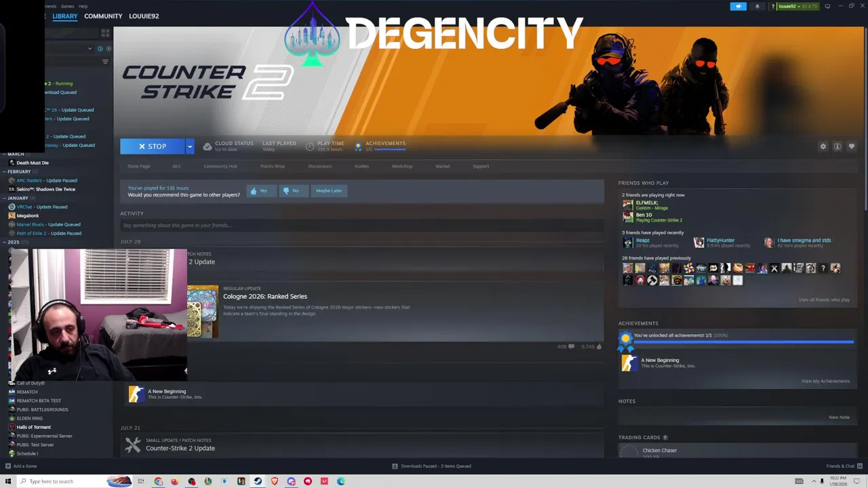Open the louuie92 account dropdown
Viewport: 868px width, 488px height.
click(797, 6)
